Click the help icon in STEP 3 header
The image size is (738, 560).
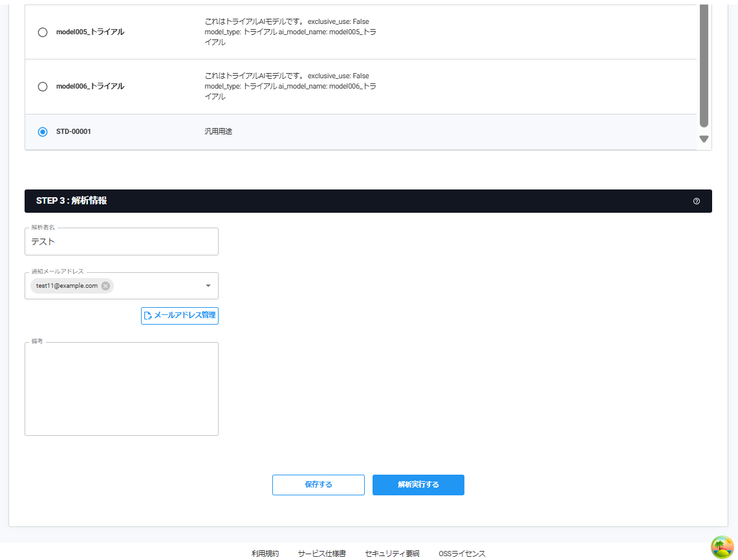[696, 201]
